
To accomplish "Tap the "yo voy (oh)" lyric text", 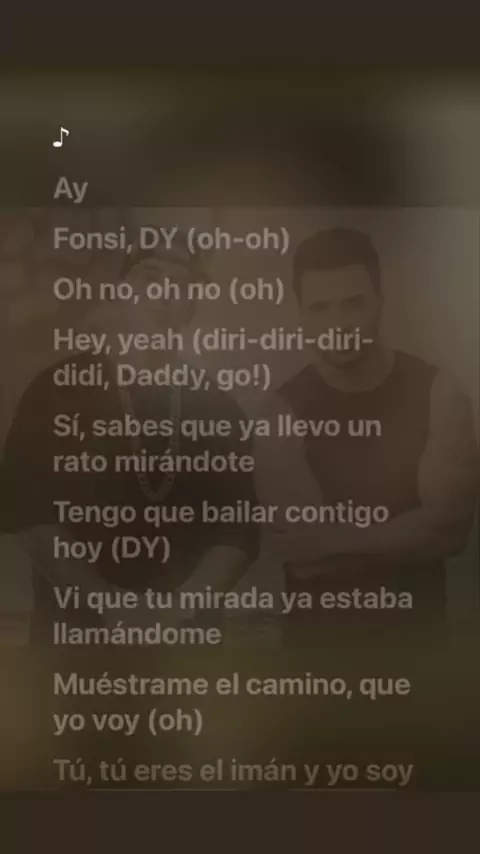I will [128, 720].
